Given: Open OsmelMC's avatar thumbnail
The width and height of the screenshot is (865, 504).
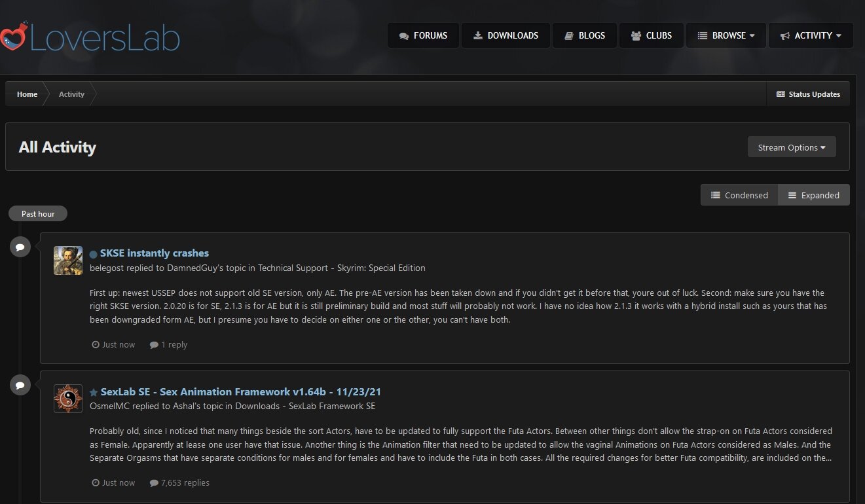Looking at the screenshot, I should point(68,399).
